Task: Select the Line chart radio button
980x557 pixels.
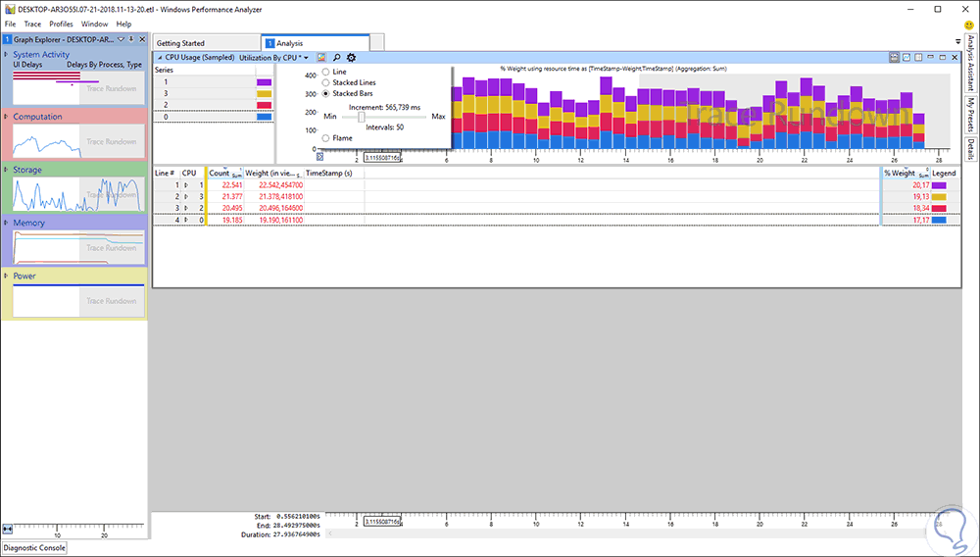Action: [x=325, y=72]
